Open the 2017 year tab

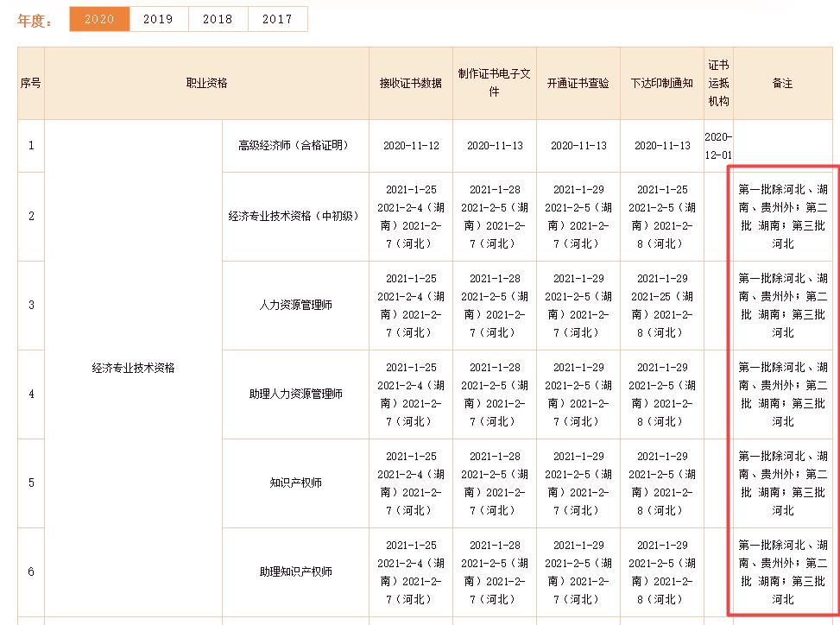pos(277,19)
